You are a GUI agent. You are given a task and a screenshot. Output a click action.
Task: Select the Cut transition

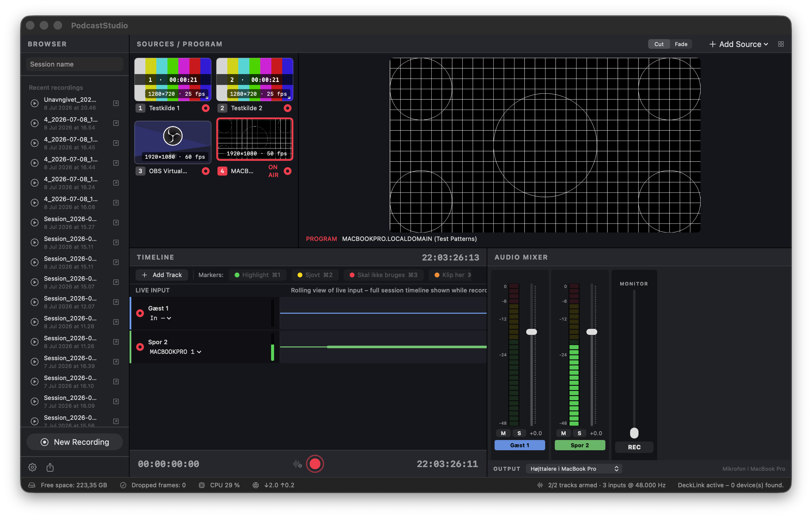coord(659,44)
